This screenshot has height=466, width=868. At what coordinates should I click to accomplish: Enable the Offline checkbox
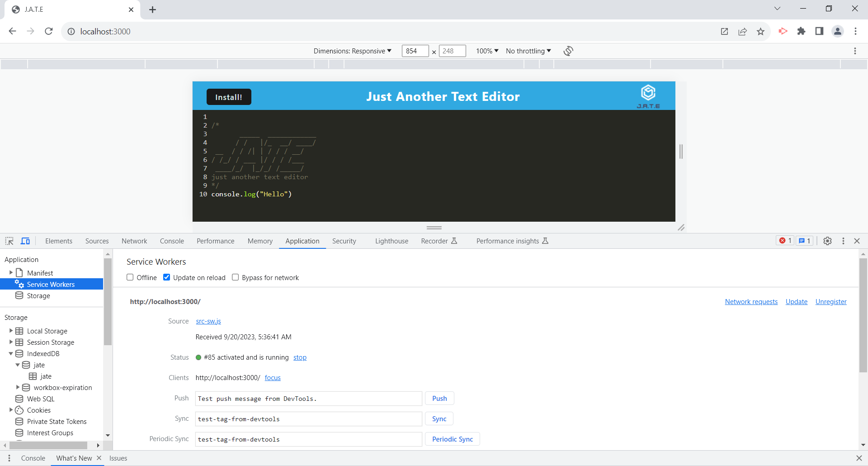click(130, 277)
